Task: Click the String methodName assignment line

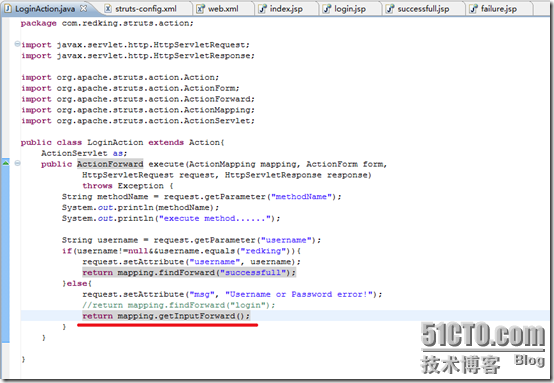Action: click(202, 197)
